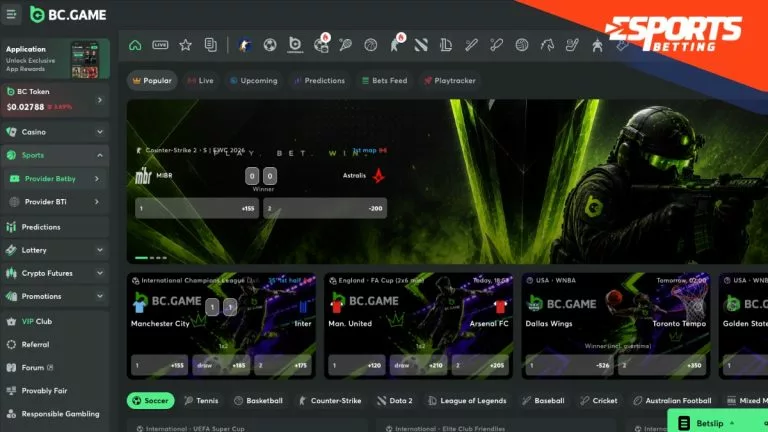This screenshot has width=768, height=432.
Task: Select Dota 2 sport filter chip
Action: (x=395, y=401)
